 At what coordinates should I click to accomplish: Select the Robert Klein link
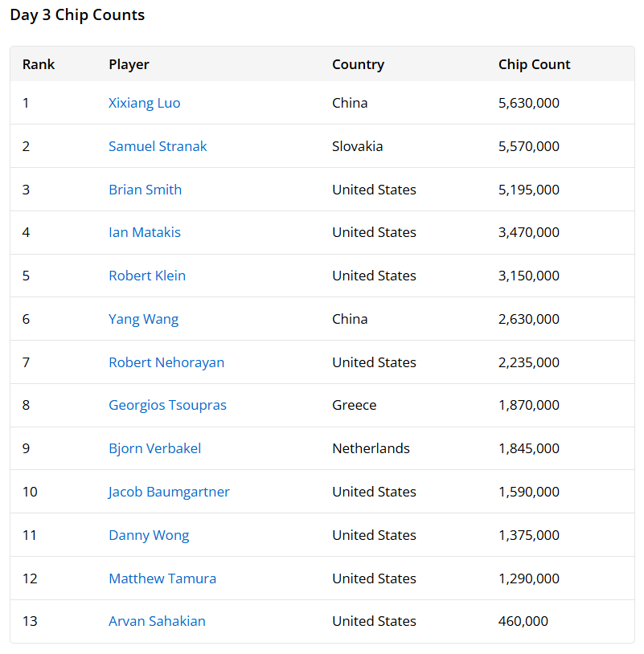coord(147,276)
